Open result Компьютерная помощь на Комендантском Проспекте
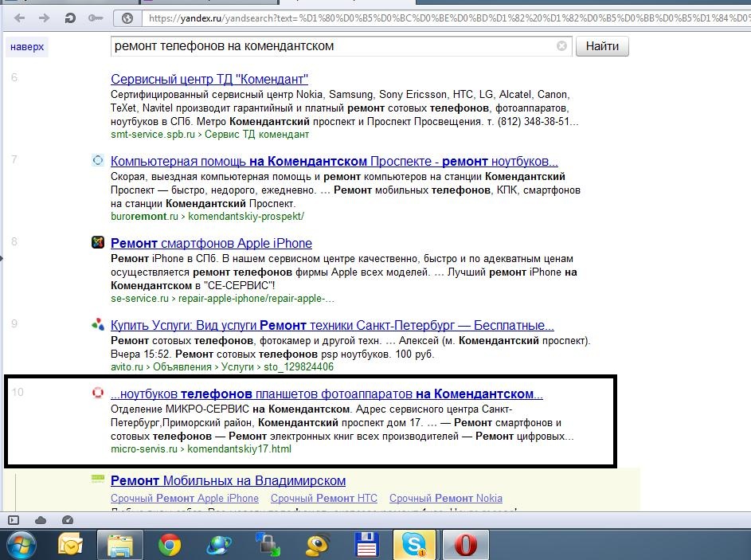Viewport: 751px width, 560px height. 334,162
